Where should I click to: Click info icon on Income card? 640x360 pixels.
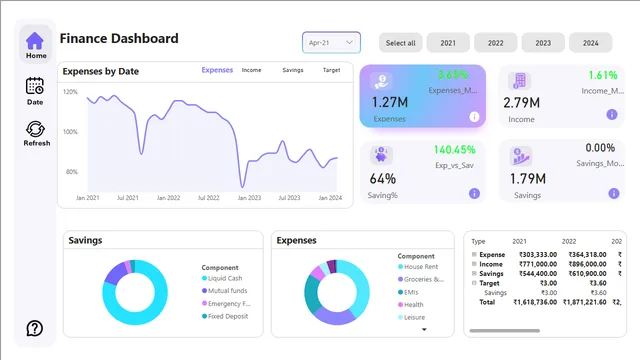(611, 114)
